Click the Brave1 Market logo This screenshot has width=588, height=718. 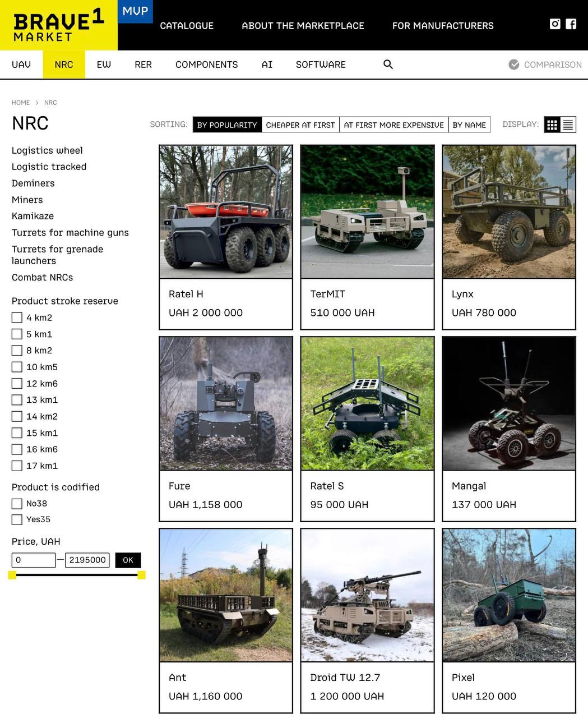59,26
